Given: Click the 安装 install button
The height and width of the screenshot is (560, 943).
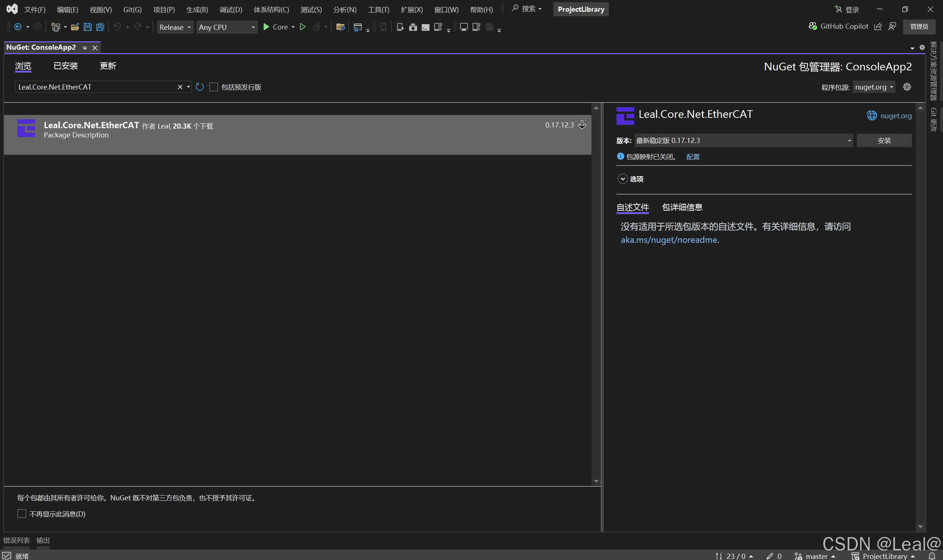Looking at the screenshot, I should click(884, 140).
